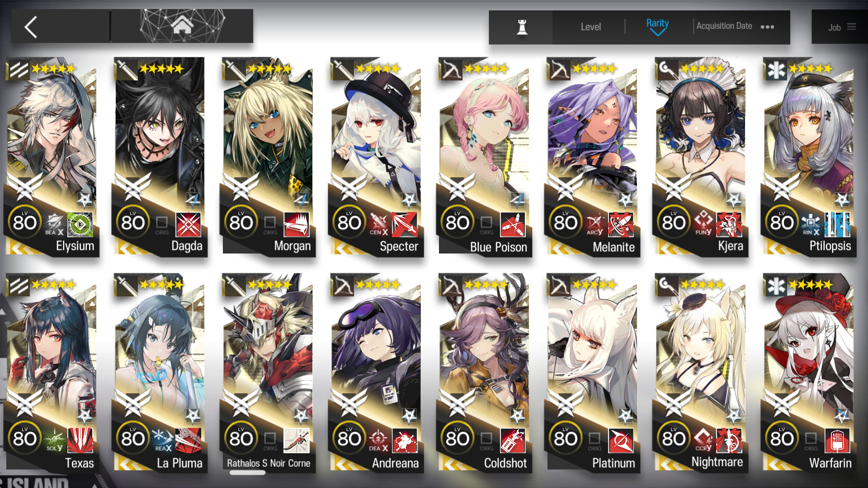Sort operators by Level

click(590, 27)
